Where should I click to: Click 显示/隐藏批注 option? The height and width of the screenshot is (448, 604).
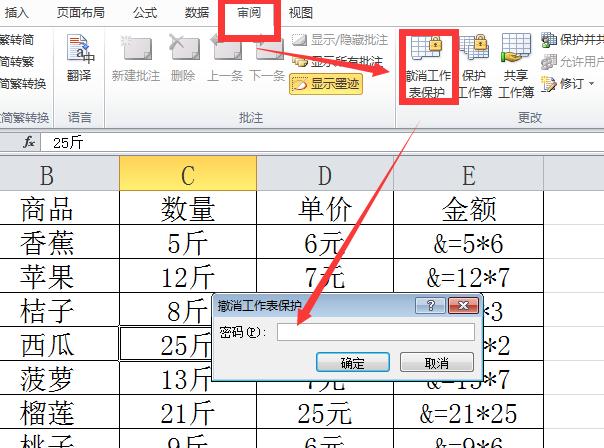point(339,40)
